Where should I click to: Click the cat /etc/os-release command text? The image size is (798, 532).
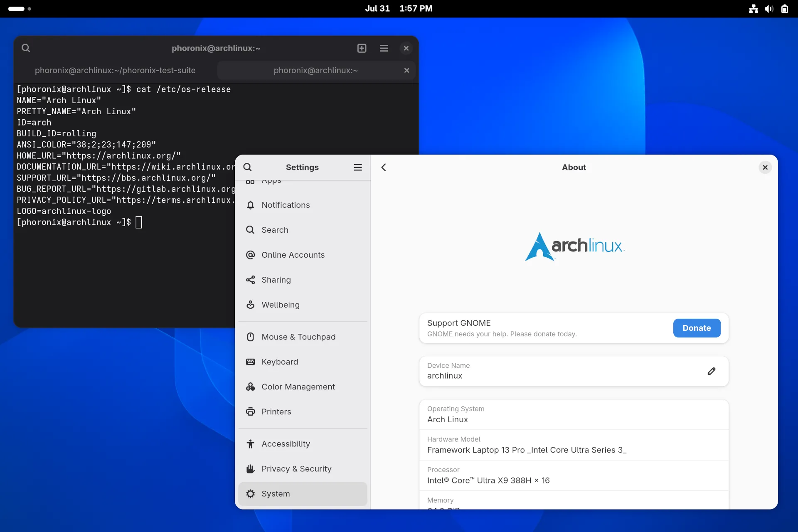coord(183,89)
